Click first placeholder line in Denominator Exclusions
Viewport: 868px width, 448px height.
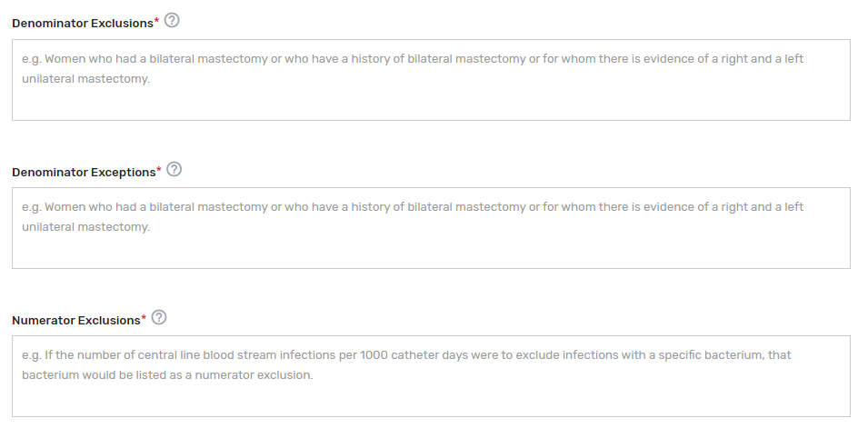pos(413,59)
